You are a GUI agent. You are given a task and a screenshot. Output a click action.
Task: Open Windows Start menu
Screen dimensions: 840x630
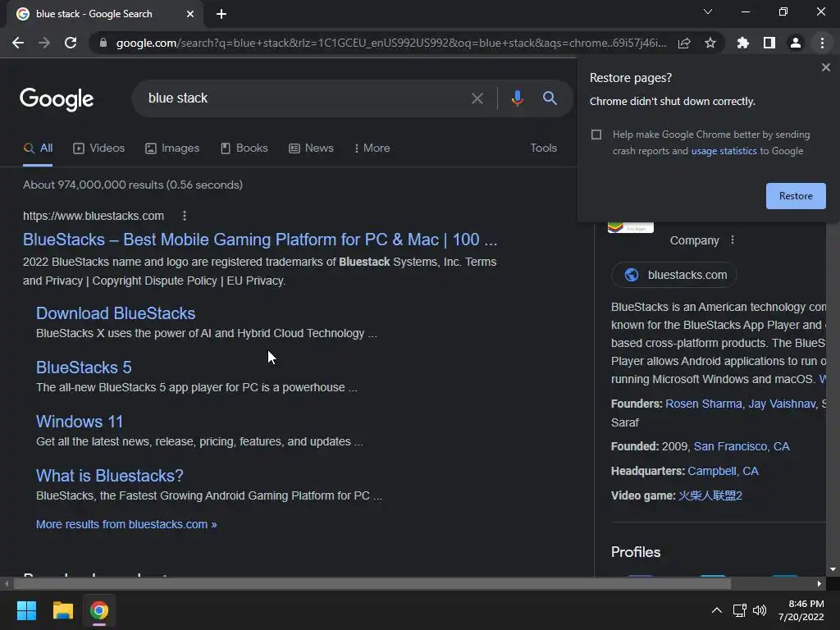point(26,610)
